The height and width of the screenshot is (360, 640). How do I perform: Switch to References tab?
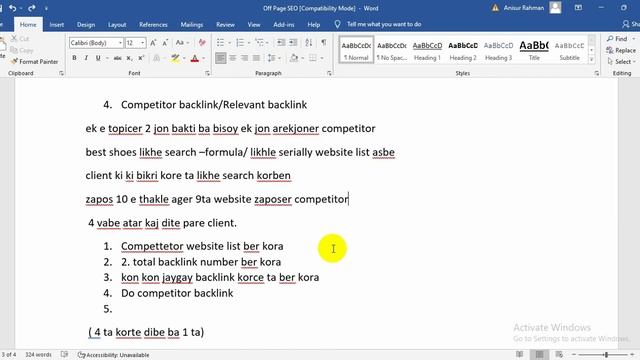pos(153,24)
